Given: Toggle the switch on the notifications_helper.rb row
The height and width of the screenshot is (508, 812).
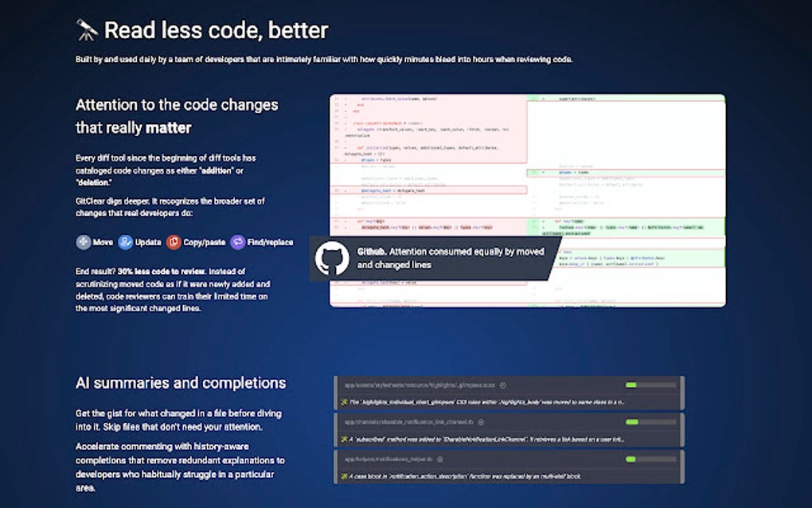Looking at the screenshot, I should tap(631, 459).
